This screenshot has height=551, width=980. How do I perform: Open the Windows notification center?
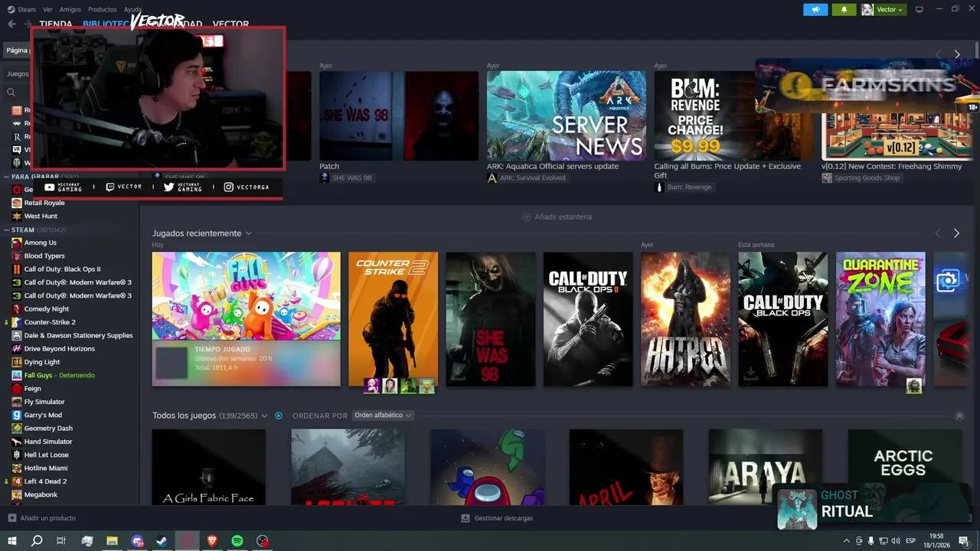pyautogui.click(x=964, y=541)
